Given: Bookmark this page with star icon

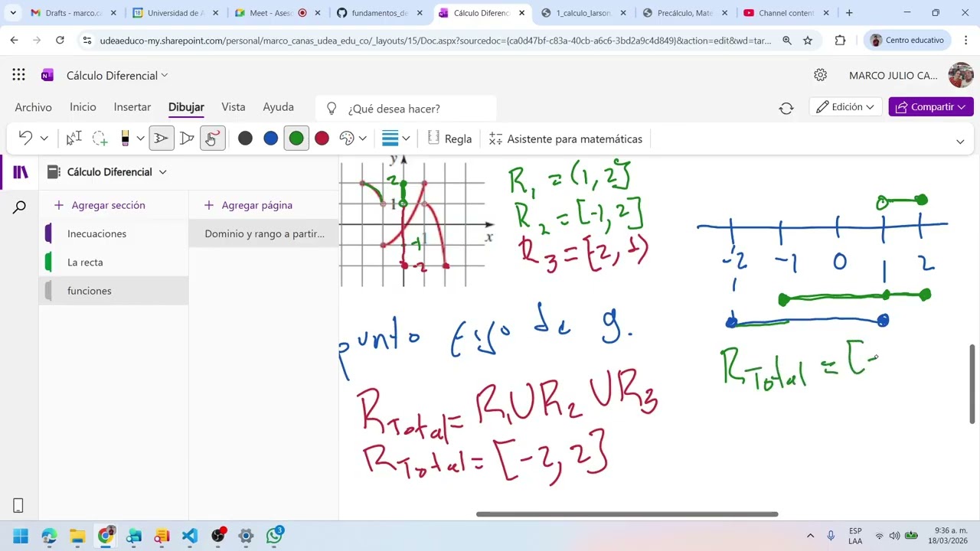Looking at the screenshot, I should (808, 41).
